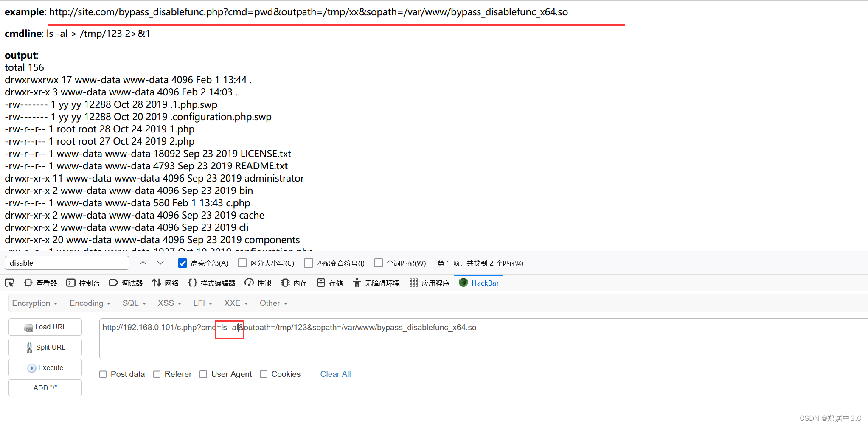
Task: Tick the Referer checkbox
Action: pos(157,374)
